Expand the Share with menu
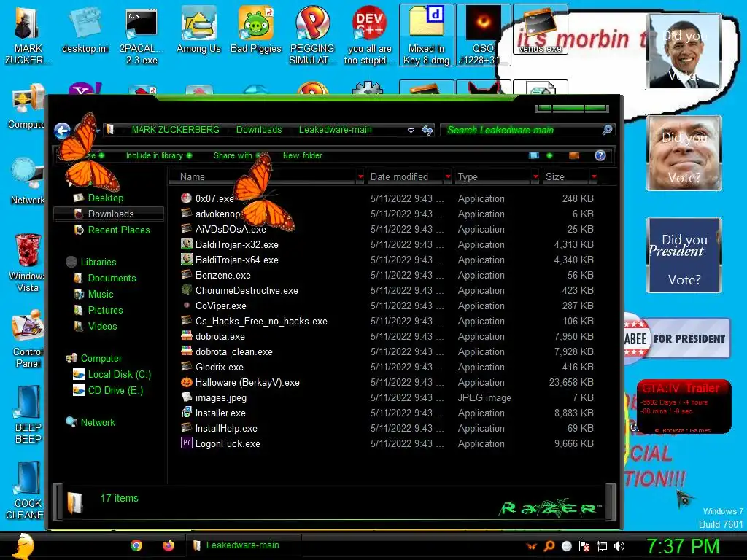Viewport: 747px width, 560px height. pos(236,155)
